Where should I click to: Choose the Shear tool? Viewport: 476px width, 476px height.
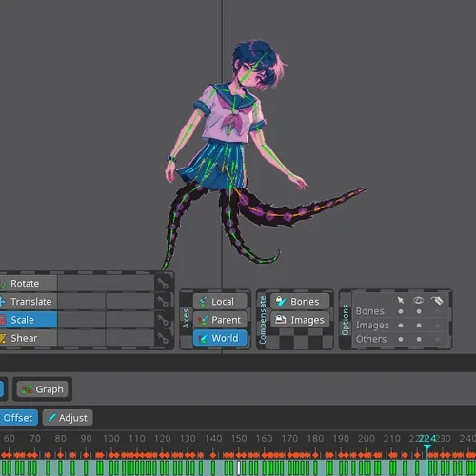click(29, 338)
